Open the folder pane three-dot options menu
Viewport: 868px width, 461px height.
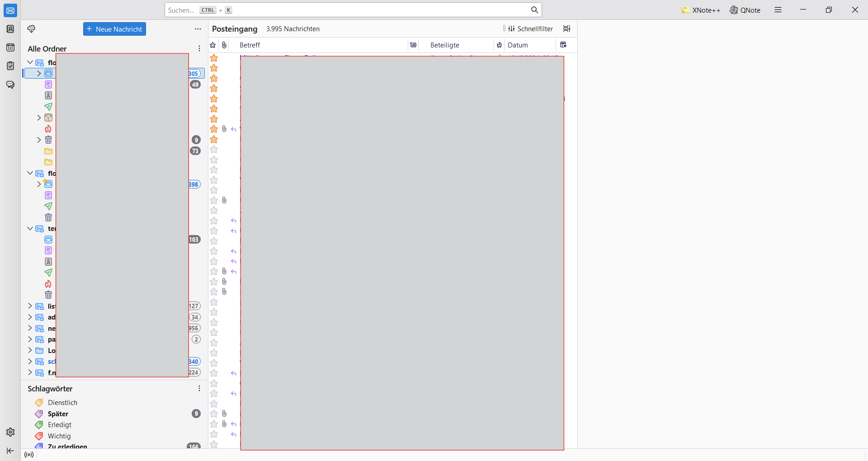point(198,29)
